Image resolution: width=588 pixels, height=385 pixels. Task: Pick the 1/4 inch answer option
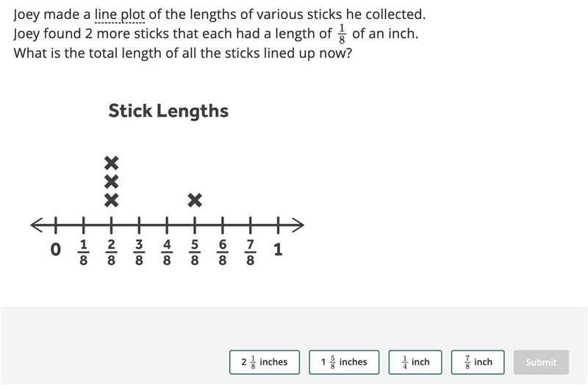pos(415,362)
